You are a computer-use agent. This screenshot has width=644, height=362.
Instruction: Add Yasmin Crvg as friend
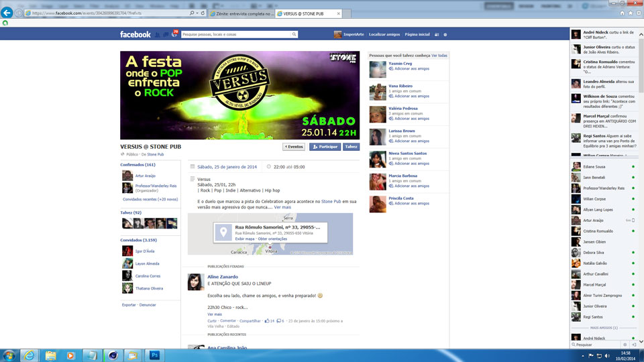tap(409, 69)
